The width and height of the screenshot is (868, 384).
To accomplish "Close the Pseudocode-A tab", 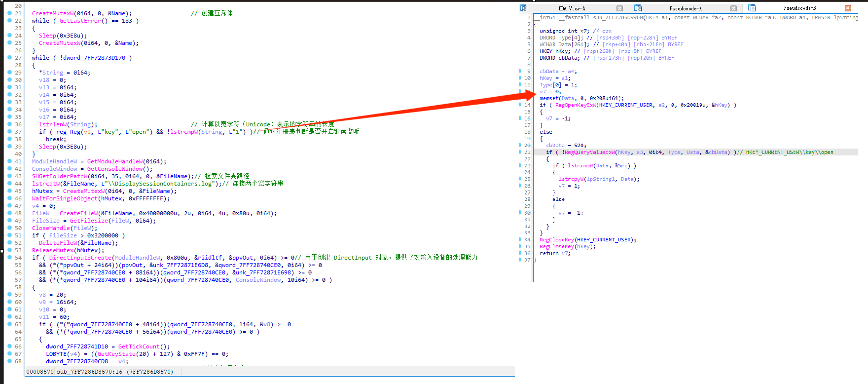I will click(x=733, y=8).
